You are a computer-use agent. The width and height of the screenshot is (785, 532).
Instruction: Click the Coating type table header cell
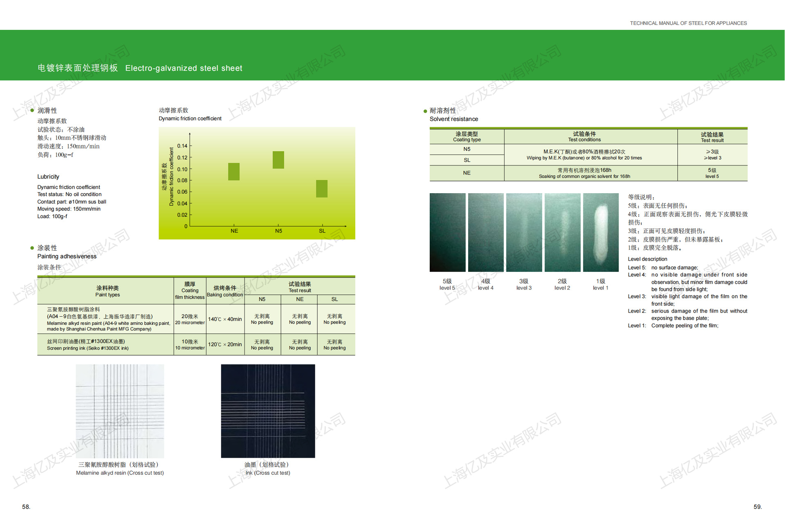pyautogui.click(x=467, y=136)
